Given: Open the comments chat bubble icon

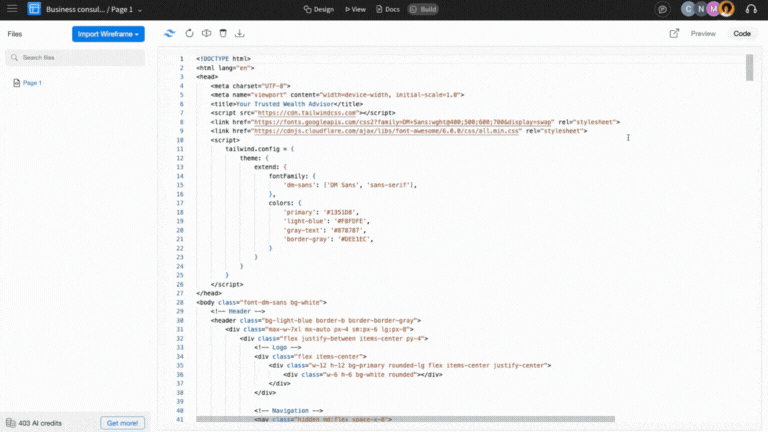Looking at the screenshot, I should tap(662, 9).
